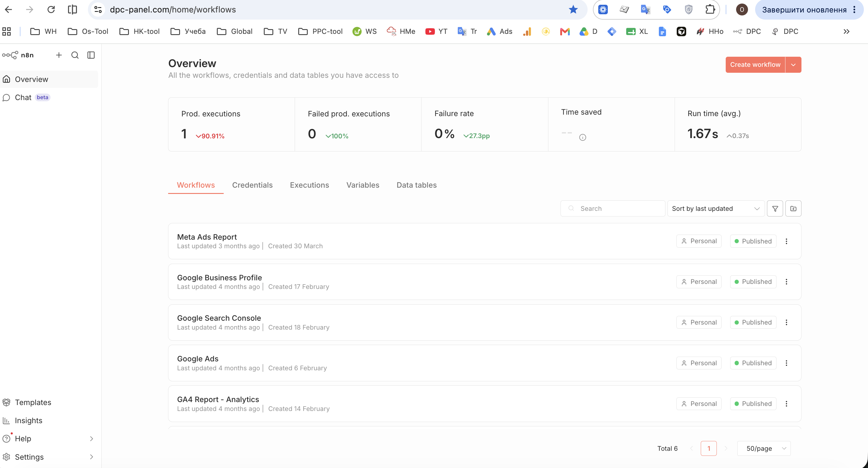This screenshot has width=868, height=468.
Task: Click page number 1 in pagination
Action: coord(708,448)
